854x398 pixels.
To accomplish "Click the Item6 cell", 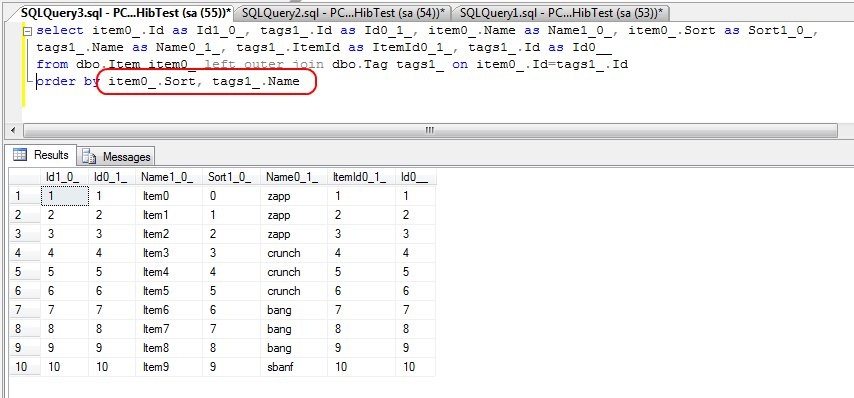I will coord(168,310).
